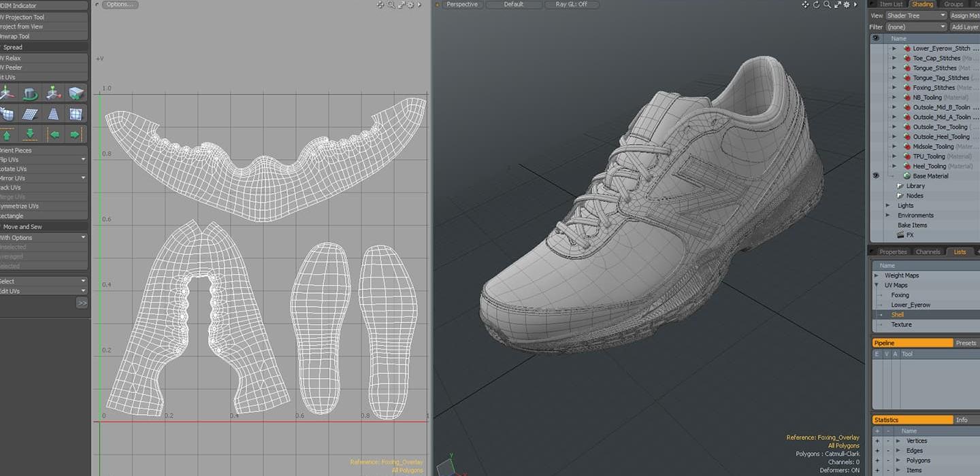Switch to the Channels tab

(x=928, y=252)
